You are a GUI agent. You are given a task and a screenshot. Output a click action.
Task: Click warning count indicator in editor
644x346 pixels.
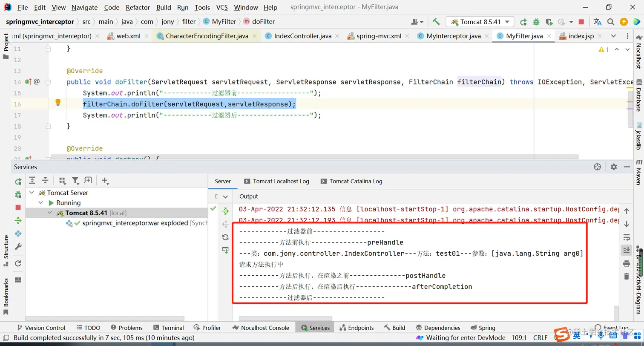[x=604, y=50]
